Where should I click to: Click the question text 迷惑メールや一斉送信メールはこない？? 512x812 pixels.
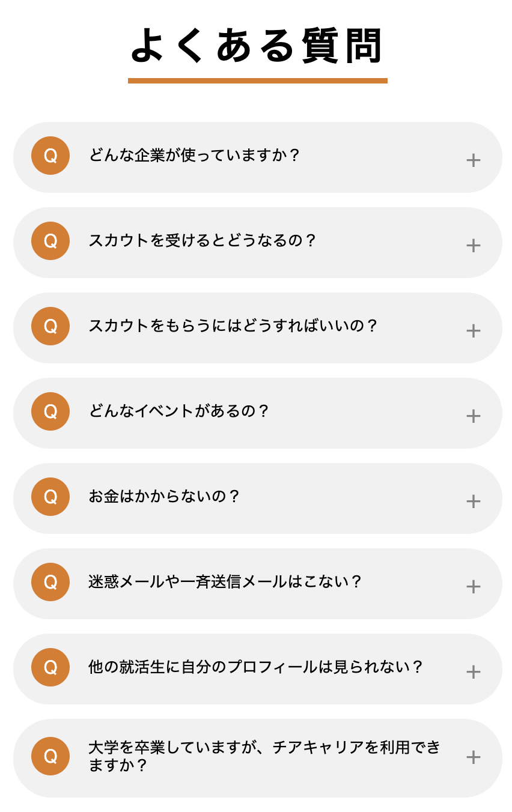(225, 582)
